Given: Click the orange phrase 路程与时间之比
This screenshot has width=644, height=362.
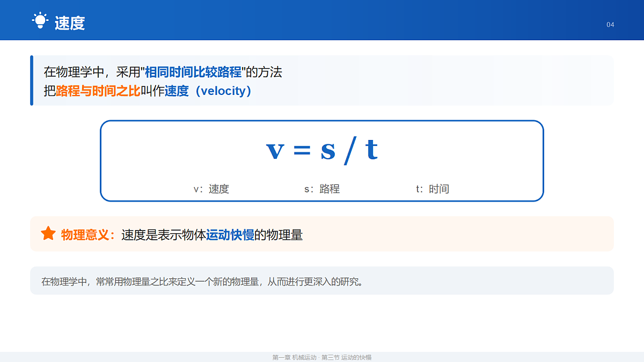Looking at the screenshot, I should point(98,91).
